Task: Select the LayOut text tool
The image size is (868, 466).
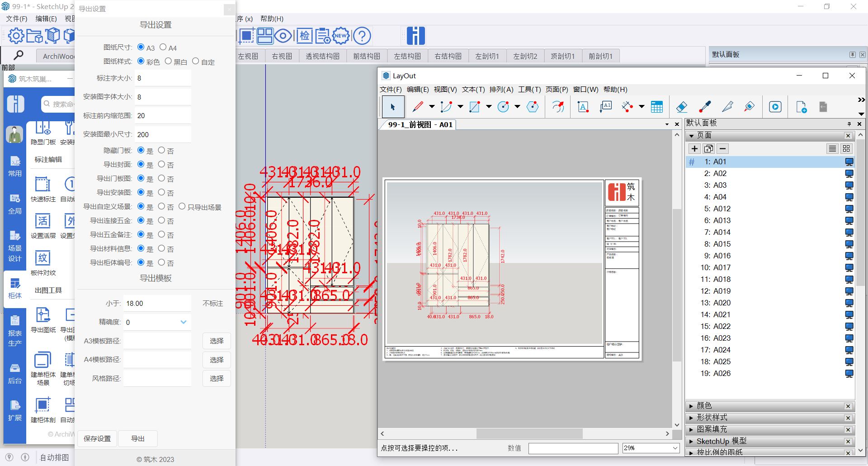Action: [583, 107]
